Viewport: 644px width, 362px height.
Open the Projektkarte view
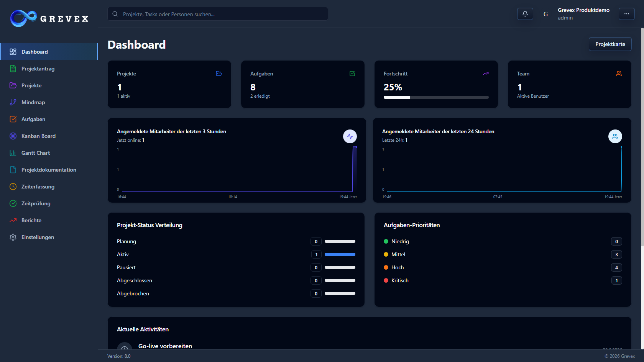(x=610, y=44)
